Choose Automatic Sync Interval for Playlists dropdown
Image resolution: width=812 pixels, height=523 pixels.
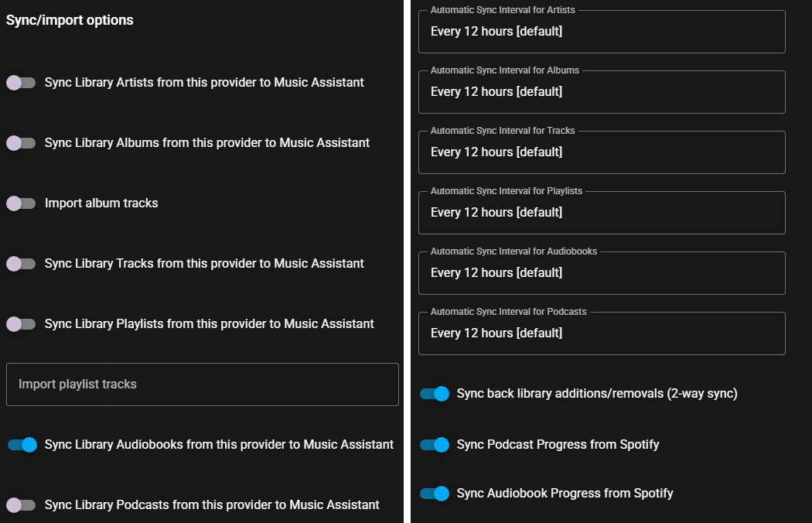(602, 213)
